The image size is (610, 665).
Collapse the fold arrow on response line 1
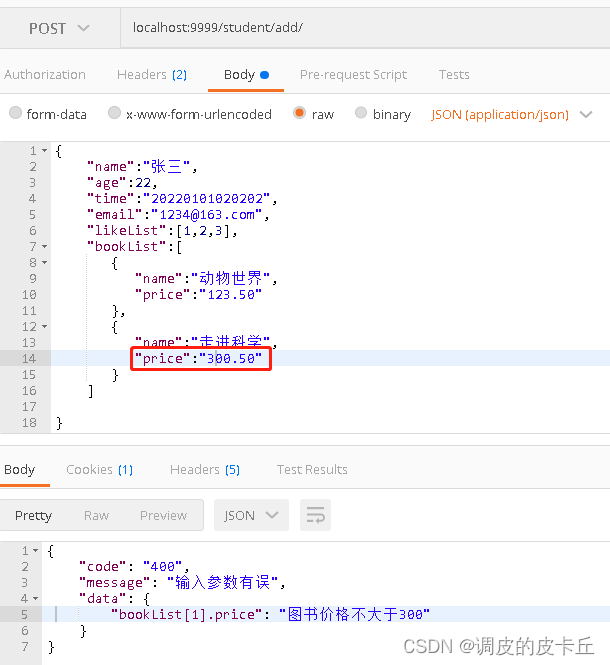[x=36, y=550]
